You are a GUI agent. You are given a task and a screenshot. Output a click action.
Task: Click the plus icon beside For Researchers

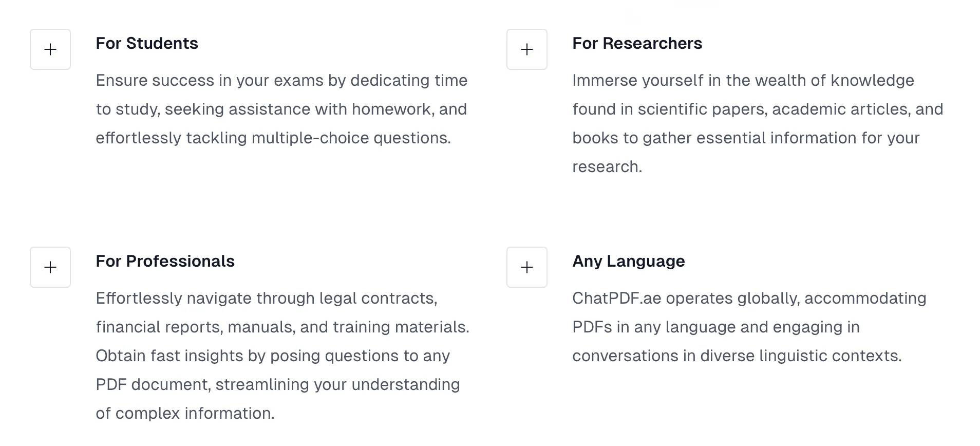527,49
